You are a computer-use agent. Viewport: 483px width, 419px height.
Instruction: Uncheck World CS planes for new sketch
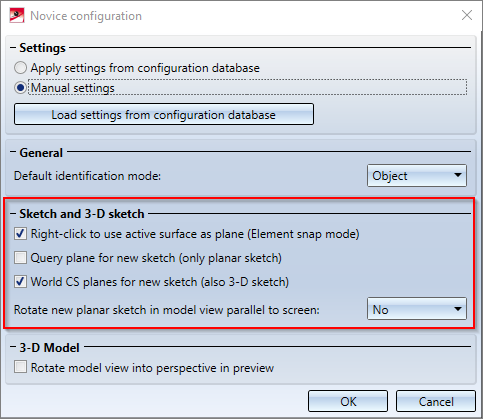coord(20,282)
